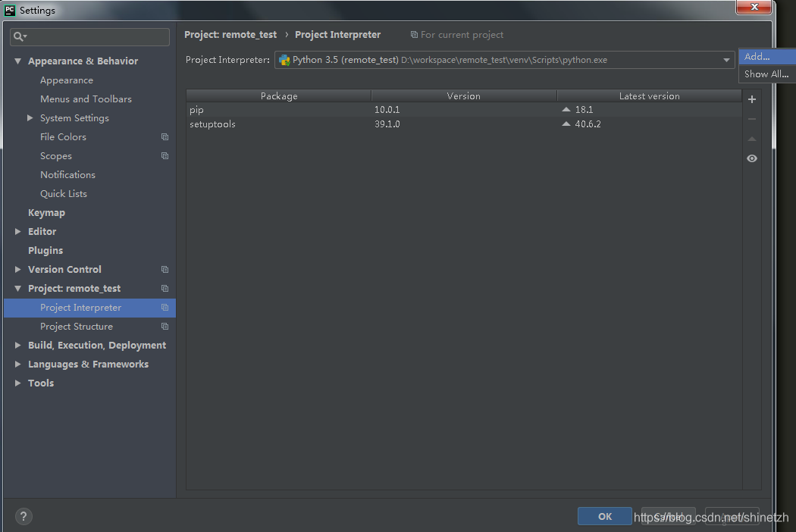Click the Python interpreter icon in combo box
The height and width of the screenshot is (532, 796).
click(284, 60)
